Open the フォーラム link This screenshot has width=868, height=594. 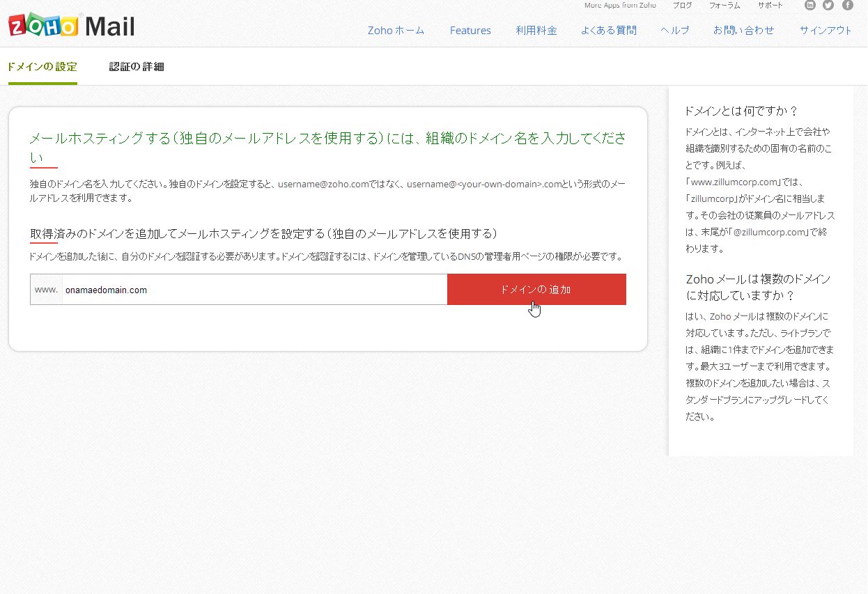724,6
